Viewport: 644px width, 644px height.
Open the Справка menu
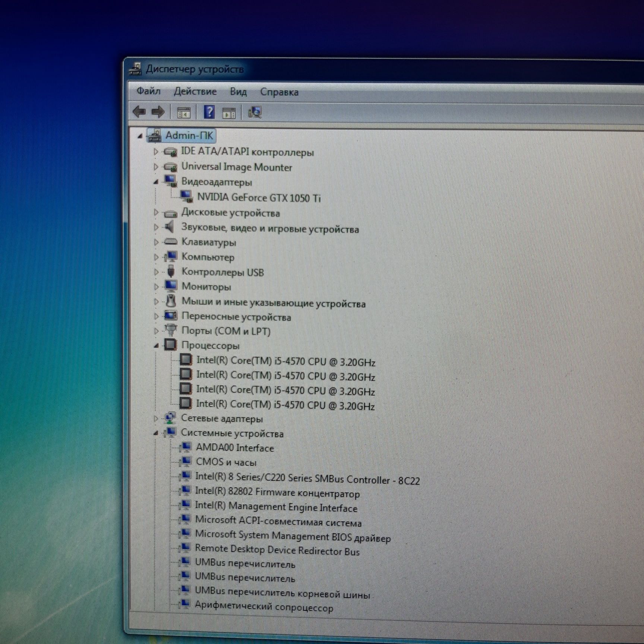279,92
